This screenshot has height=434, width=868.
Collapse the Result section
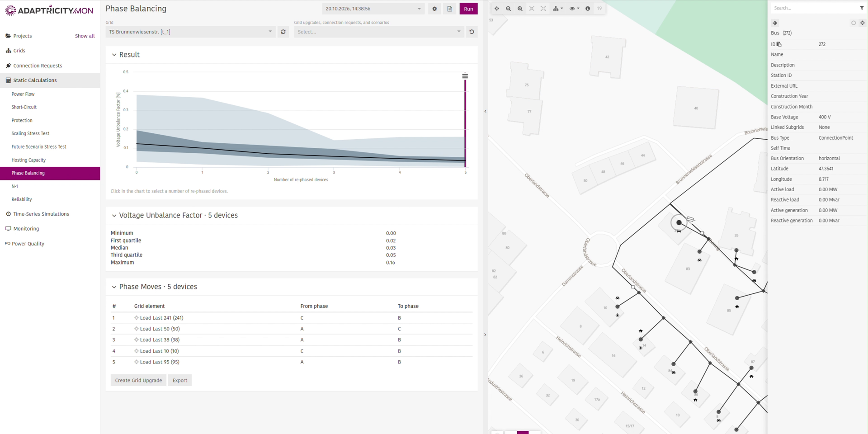coord(114,55)
